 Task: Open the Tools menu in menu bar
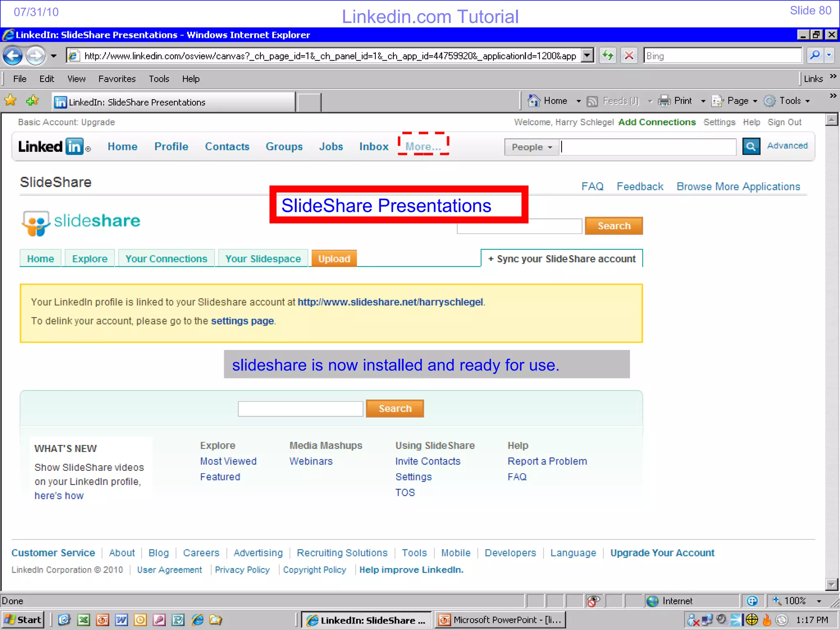click(159, 79)
